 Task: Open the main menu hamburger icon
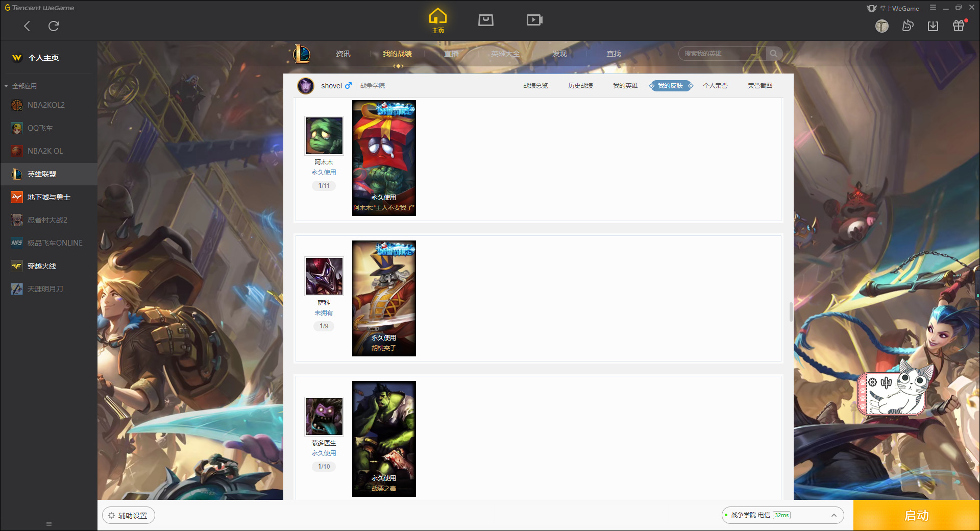pyautogui.click(x=933, y=8)
